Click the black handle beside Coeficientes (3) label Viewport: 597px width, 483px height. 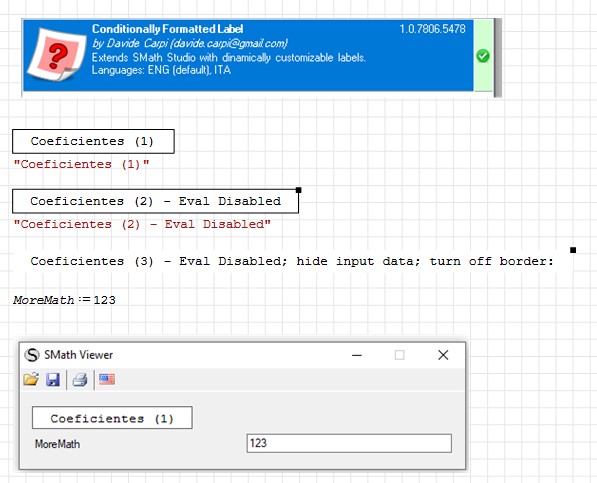point(573,250)
